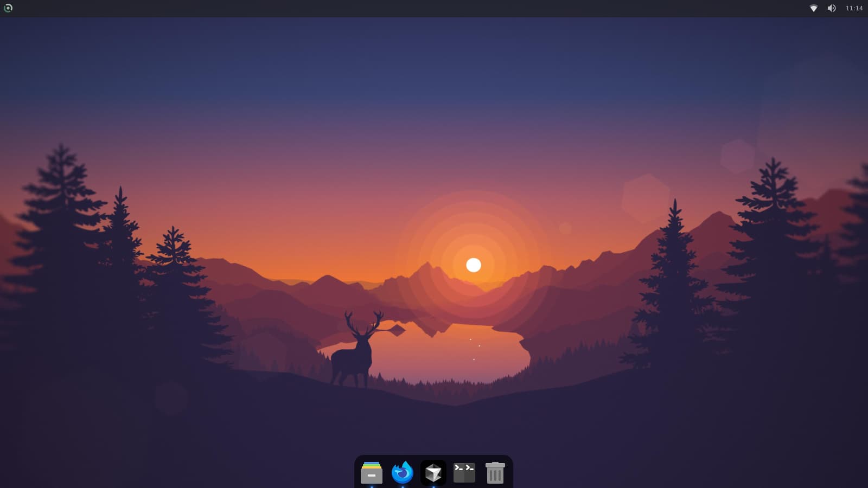Open the 11:14 clock
868x488 pixels.
854,8
